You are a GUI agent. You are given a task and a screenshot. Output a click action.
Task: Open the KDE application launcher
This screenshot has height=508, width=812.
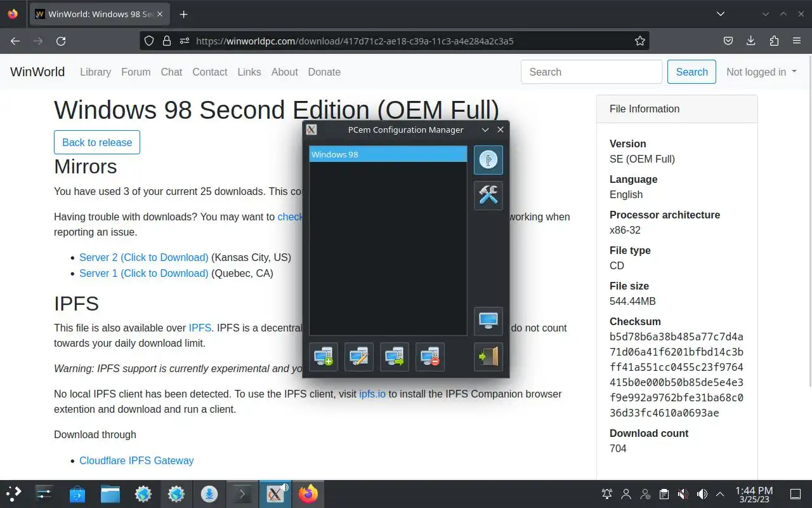[x=13, y=494]
